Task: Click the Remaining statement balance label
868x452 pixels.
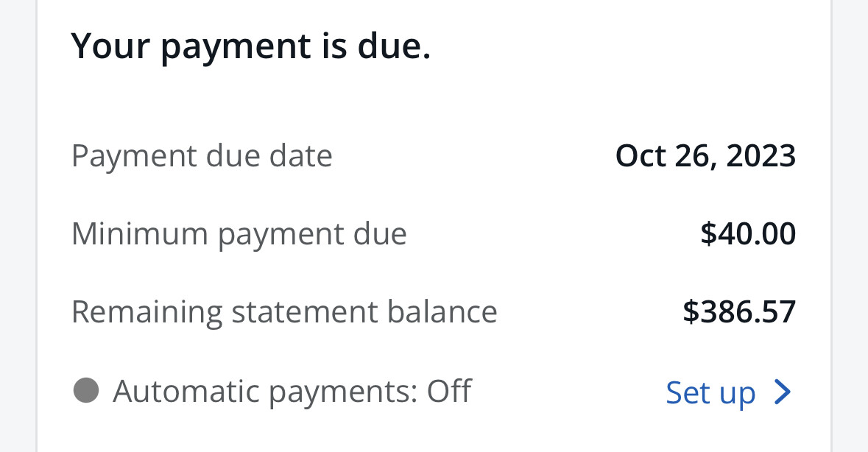Action: pos(284,311)
